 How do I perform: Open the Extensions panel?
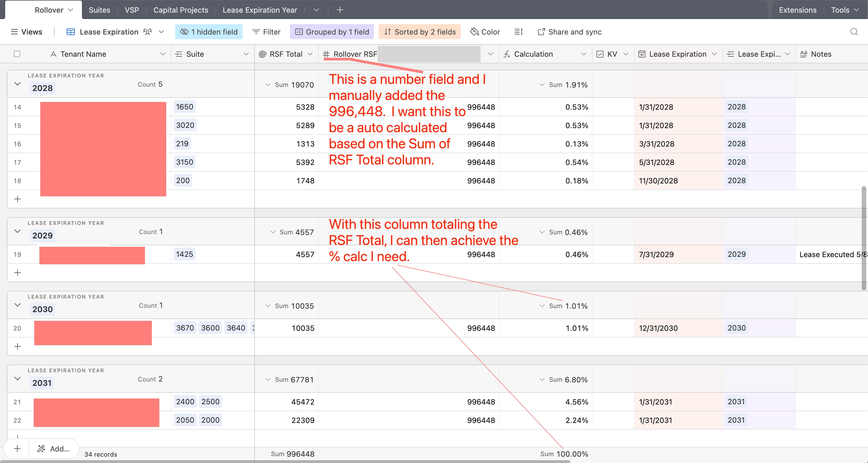pos(797,10)
